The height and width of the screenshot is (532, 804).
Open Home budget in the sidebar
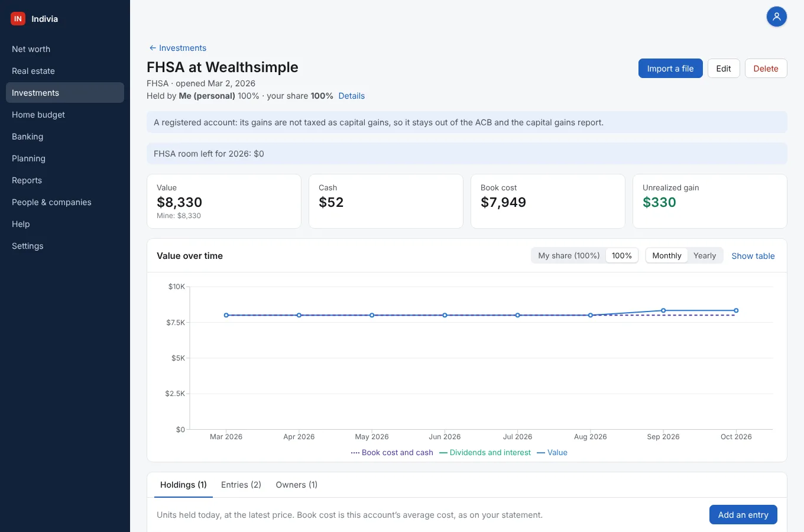pyautogui.click(x=65, y=115)
